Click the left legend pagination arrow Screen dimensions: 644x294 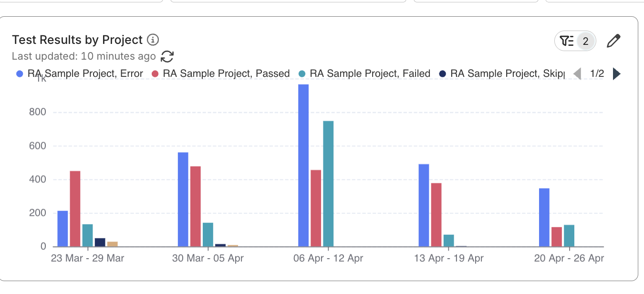(577, 73)
